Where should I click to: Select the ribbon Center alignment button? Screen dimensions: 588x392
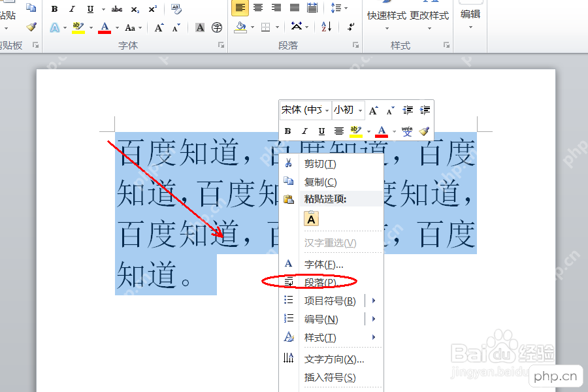pyautogui.click(x=258, y=8)
